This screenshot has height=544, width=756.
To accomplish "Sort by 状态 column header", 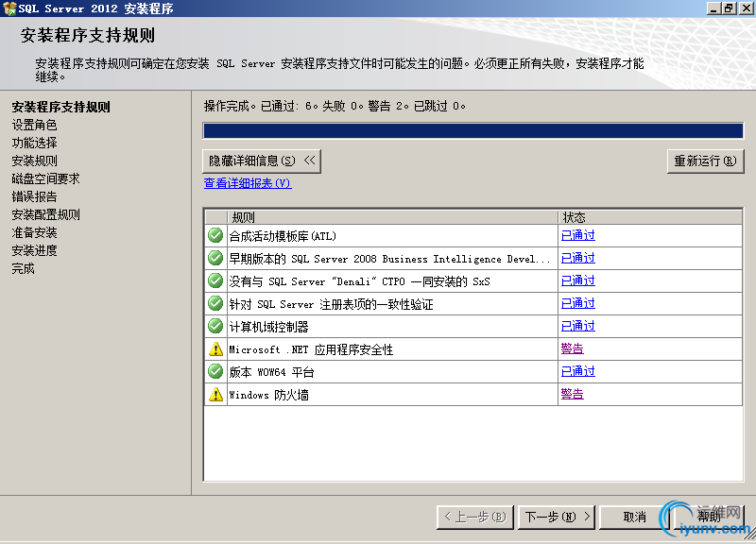I will [x=650, y=217].
